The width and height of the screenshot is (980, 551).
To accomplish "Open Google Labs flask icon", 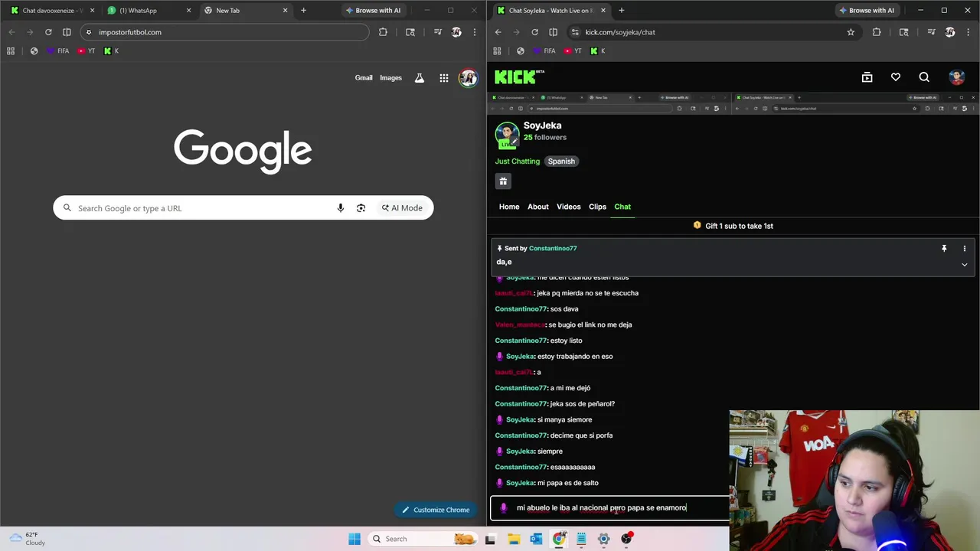I will (x=420, y=77).
